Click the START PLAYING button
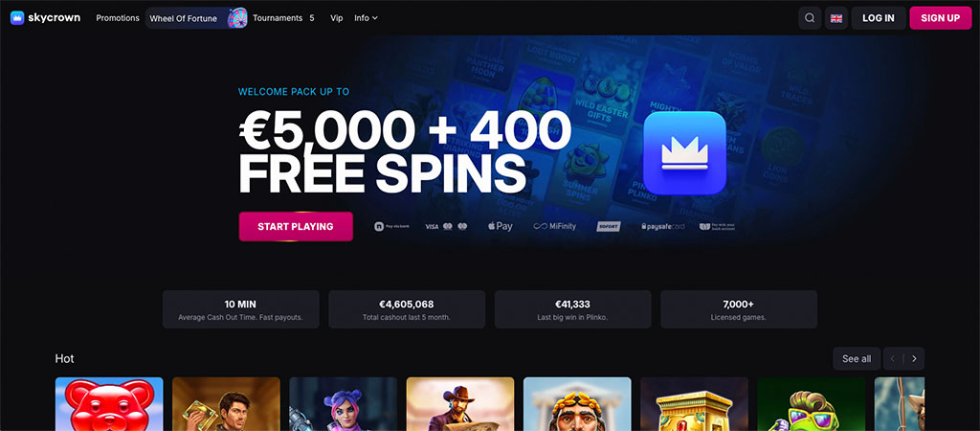The image size is (980, 431). 296,226
